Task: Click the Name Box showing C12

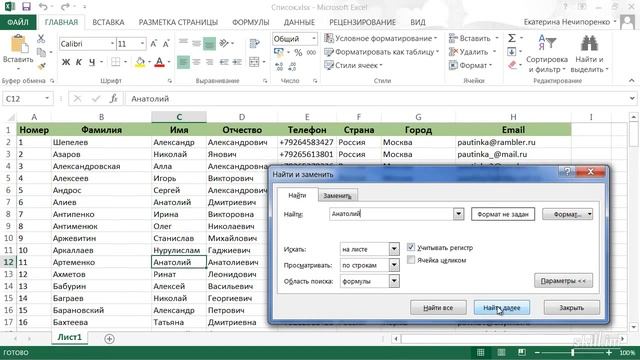Action: pyautogui.click(x=24, y=99)
